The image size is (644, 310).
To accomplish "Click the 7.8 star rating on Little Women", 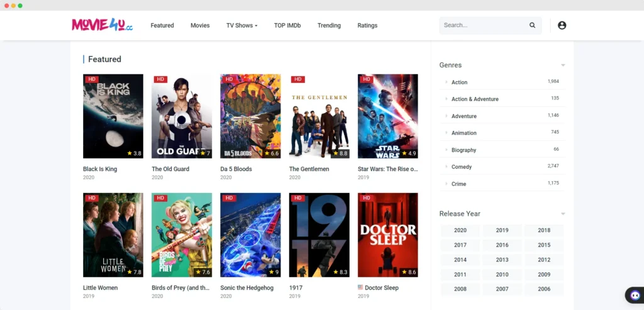I will click(135, 272).
